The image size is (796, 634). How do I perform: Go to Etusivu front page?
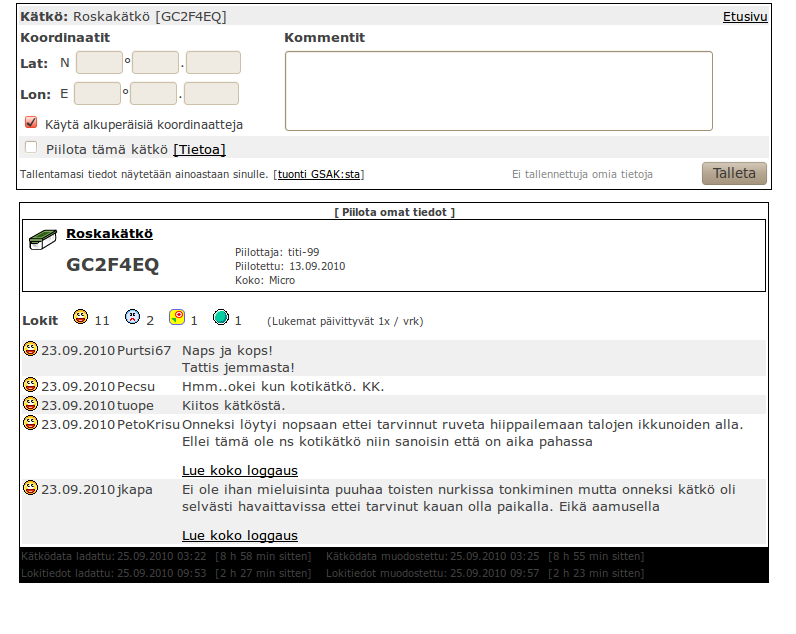tap(744, 17)
